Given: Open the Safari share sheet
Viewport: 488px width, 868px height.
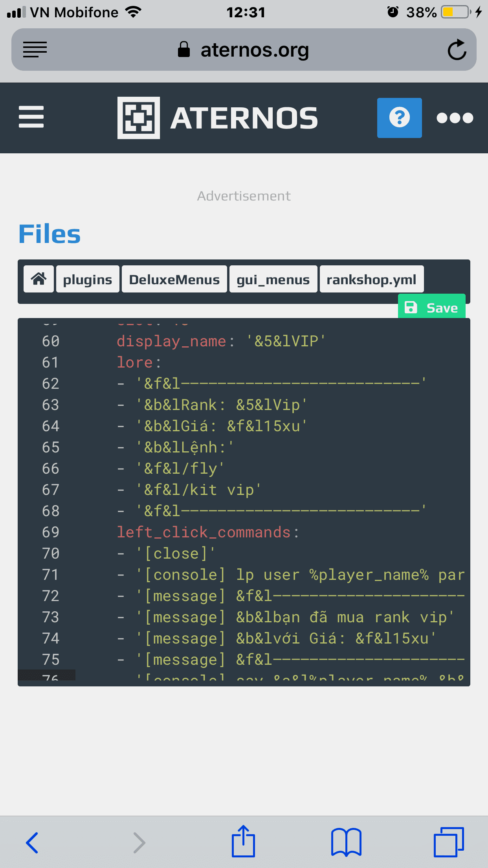Looking at the screenshot, I should 243,841.
